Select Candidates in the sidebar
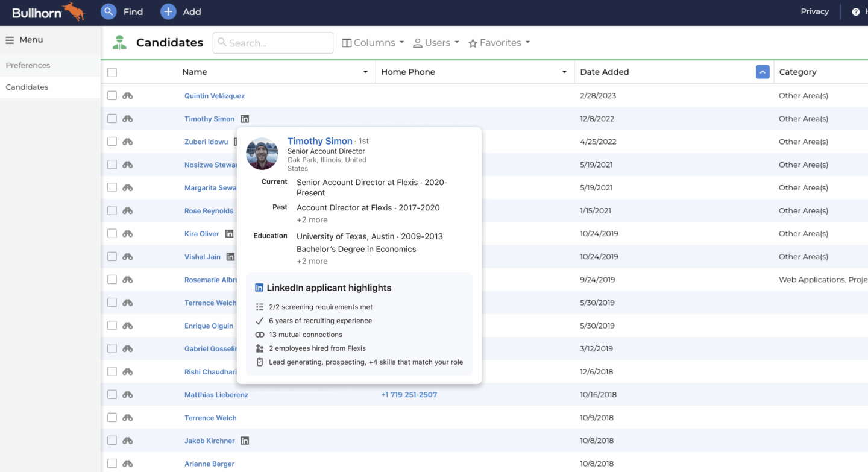 pos(50,87)
